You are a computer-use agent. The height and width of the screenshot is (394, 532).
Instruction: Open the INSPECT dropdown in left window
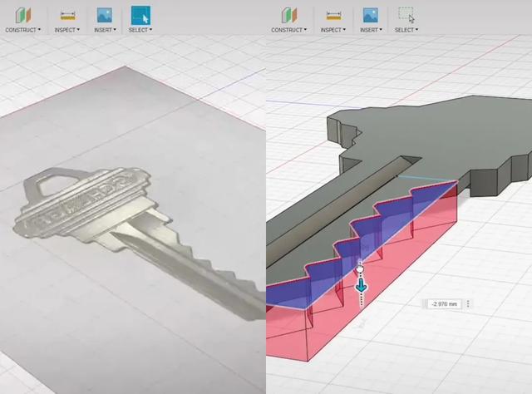[x=67, y=30]
